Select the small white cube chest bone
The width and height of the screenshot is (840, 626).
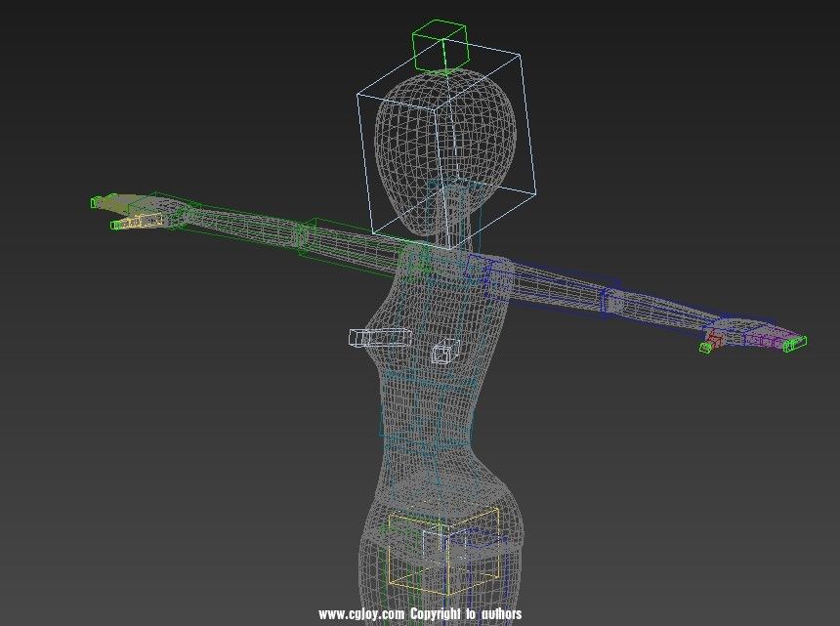445,352
